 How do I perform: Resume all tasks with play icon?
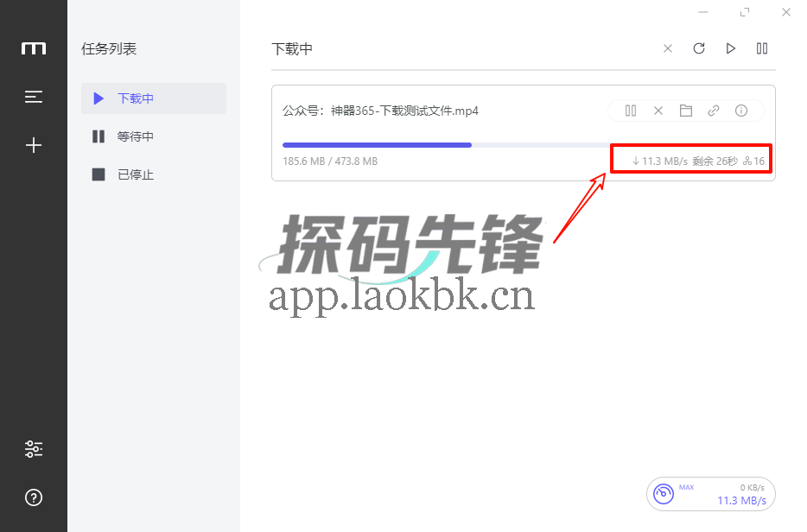730,48
